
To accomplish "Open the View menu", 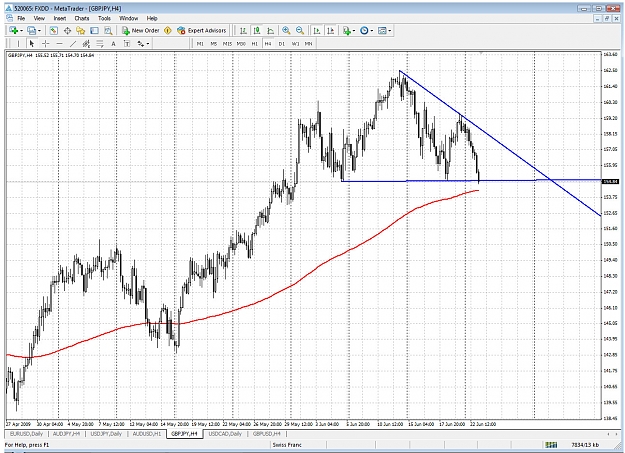I will (39, 18).
